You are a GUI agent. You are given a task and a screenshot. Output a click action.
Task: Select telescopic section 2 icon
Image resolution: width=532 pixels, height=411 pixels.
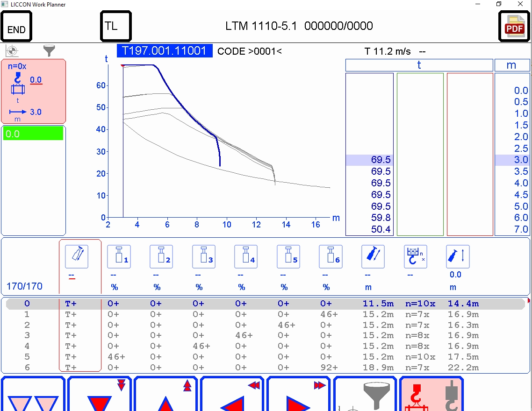click(161, 257)
